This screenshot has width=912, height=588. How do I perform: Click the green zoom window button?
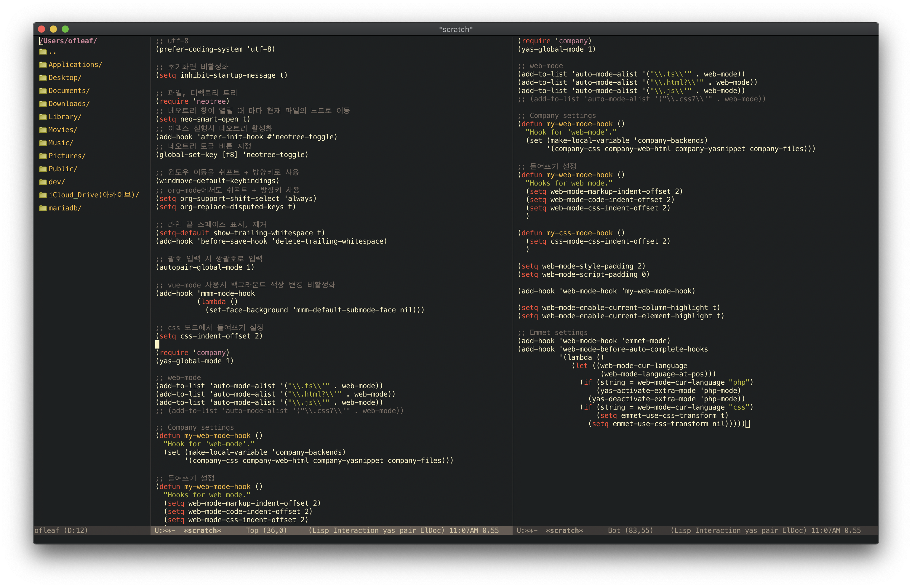pyautogui.click(x=65, y=29)
